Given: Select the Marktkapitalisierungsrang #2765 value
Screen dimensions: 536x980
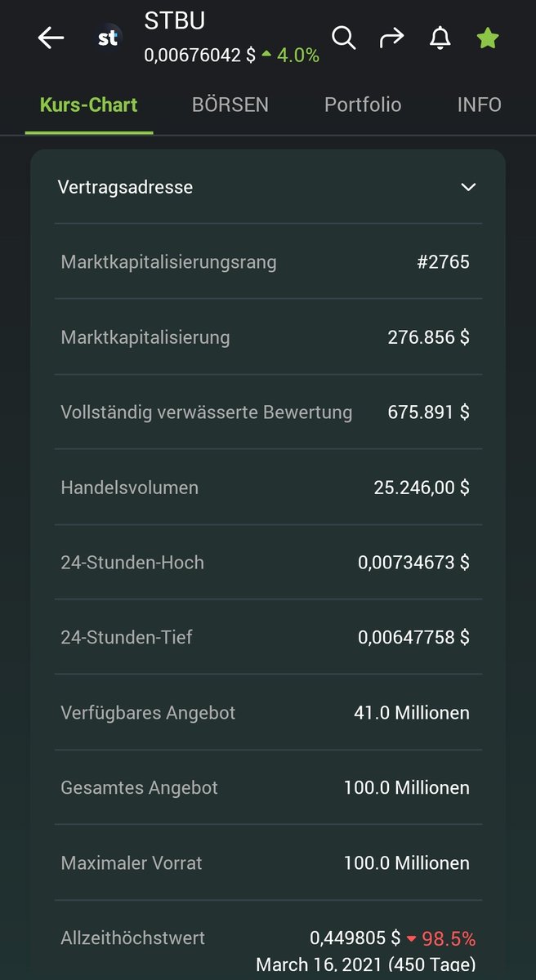Looking at the screenshot, I should [x=443, y=262].
